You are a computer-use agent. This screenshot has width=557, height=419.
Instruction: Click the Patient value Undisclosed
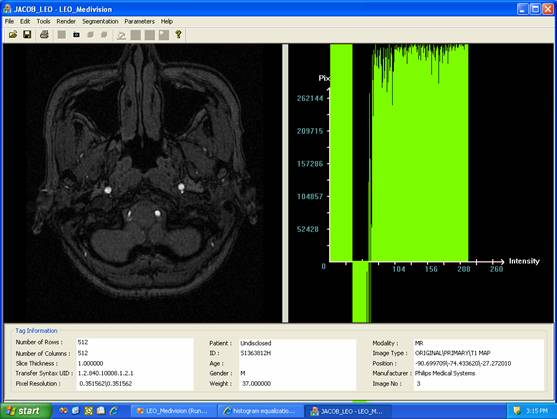tap(256, 343)
